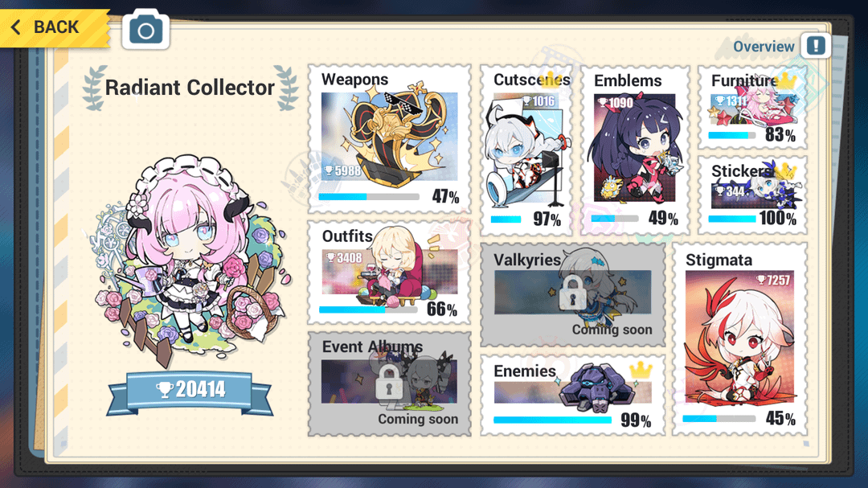Viewport: 868px width, 488px height.
Task: Open the Weapons collection card
Action: tap(390, 138)
